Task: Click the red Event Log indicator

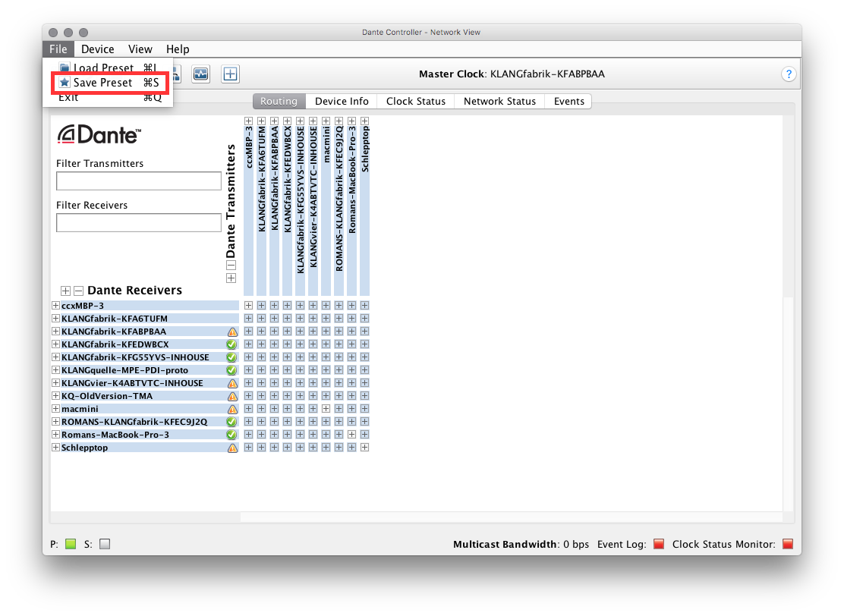Action: [658, 544]
